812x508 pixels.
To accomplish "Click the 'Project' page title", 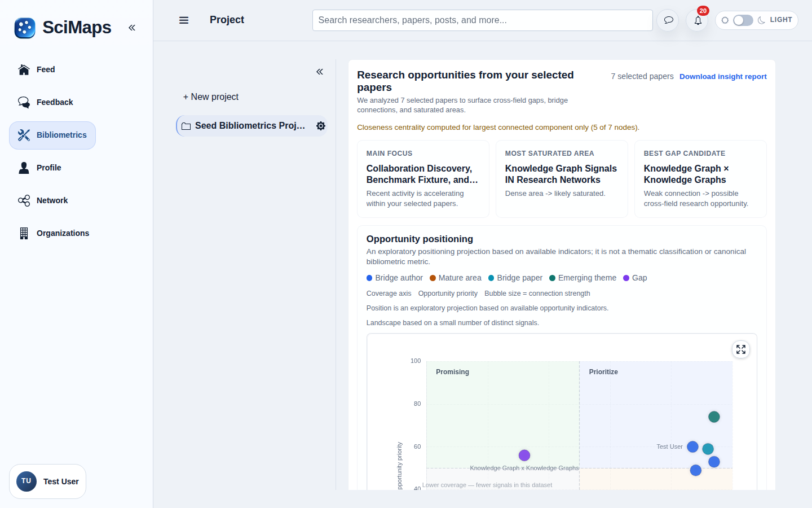I will click(227, 20).
